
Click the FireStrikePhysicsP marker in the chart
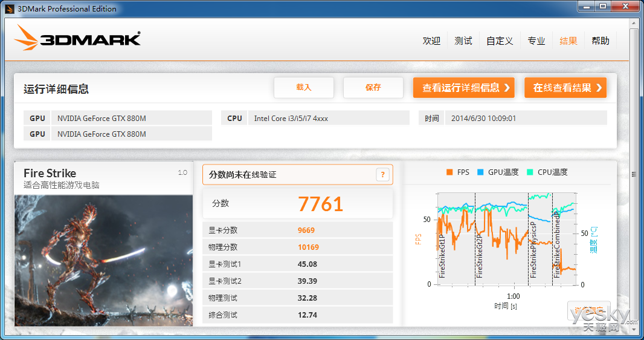pyautogui.click(x=533, y=249)
